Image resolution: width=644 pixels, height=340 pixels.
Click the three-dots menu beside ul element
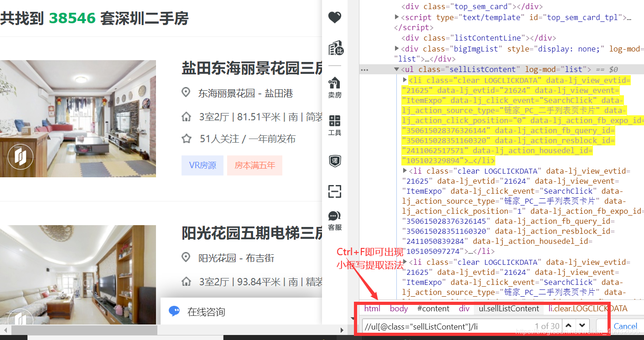tap(364, 70)
